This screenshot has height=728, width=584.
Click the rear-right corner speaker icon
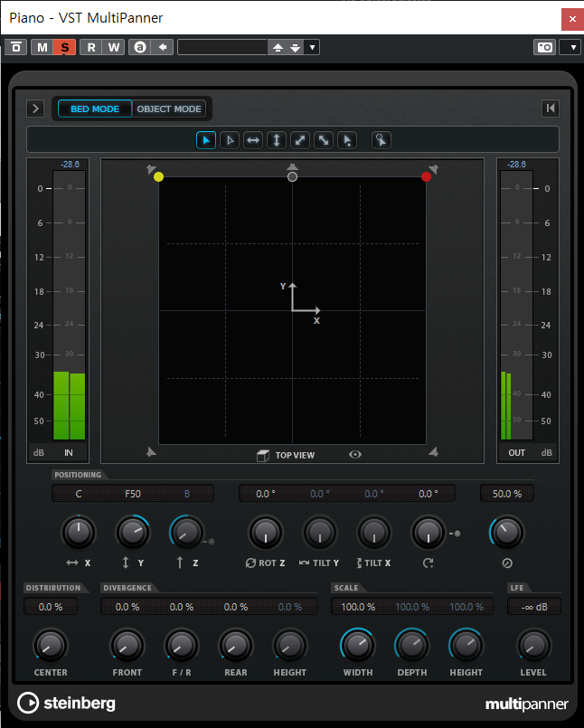[434, 452]
